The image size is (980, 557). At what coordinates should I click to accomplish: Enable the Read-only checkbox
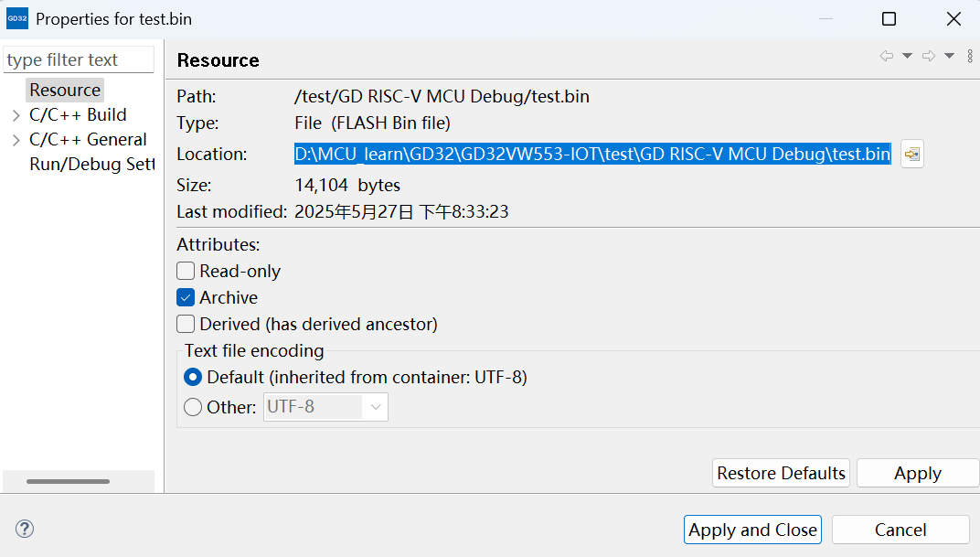186,272
